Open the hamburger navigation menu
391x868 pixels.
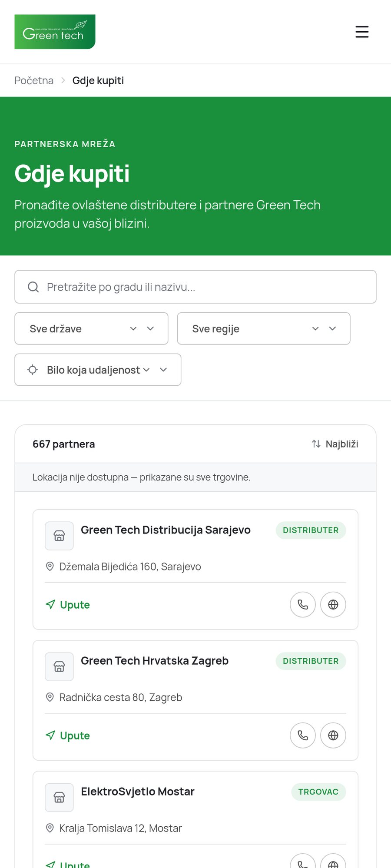point(362,32)
